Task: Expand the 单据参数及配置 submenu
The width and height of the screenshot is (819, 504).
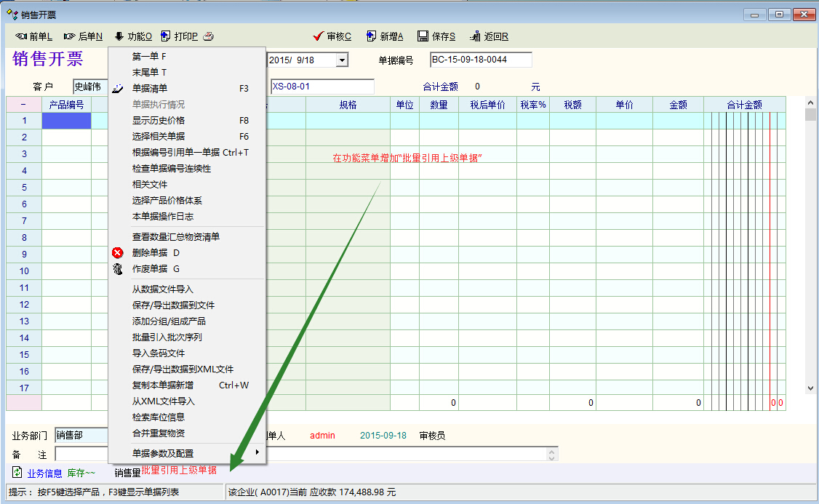Action: click(187, 453)
